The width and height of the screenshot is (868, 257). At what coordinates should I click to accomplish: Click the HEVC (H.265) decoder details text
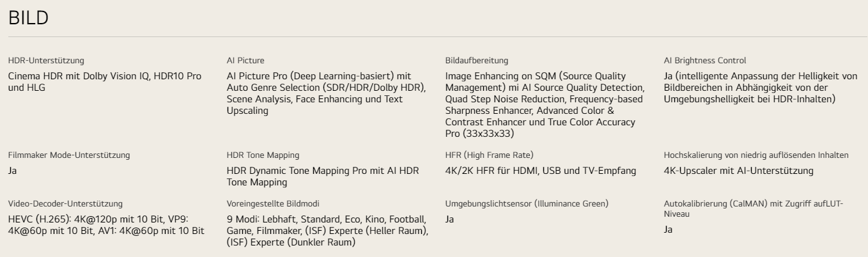105,225
